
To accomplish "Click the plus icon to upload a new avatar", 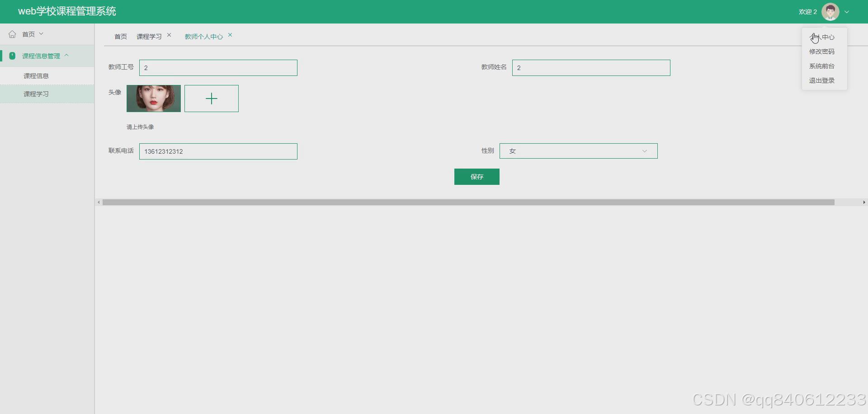I will pos(211,98).
